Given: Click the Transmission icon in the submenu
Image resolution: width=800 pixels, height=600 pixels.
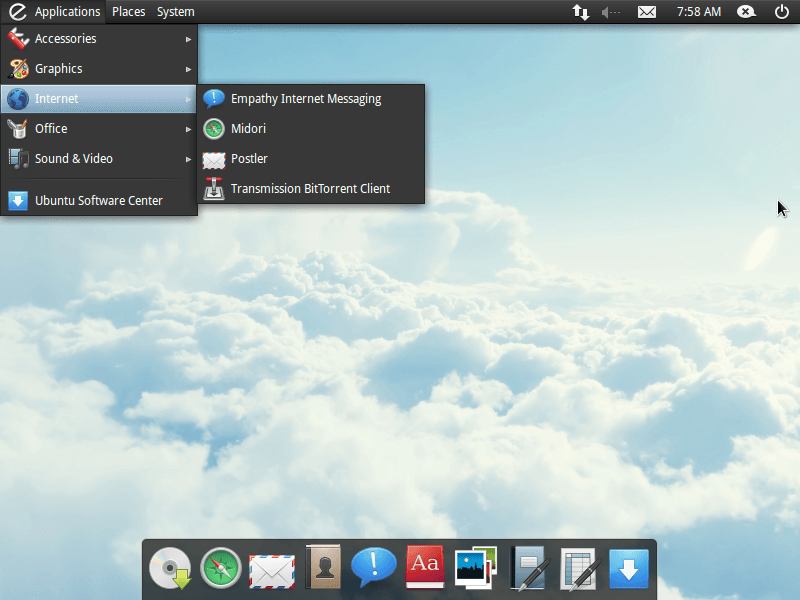Looking at the screenshot, I should click(x=214, y=188).
